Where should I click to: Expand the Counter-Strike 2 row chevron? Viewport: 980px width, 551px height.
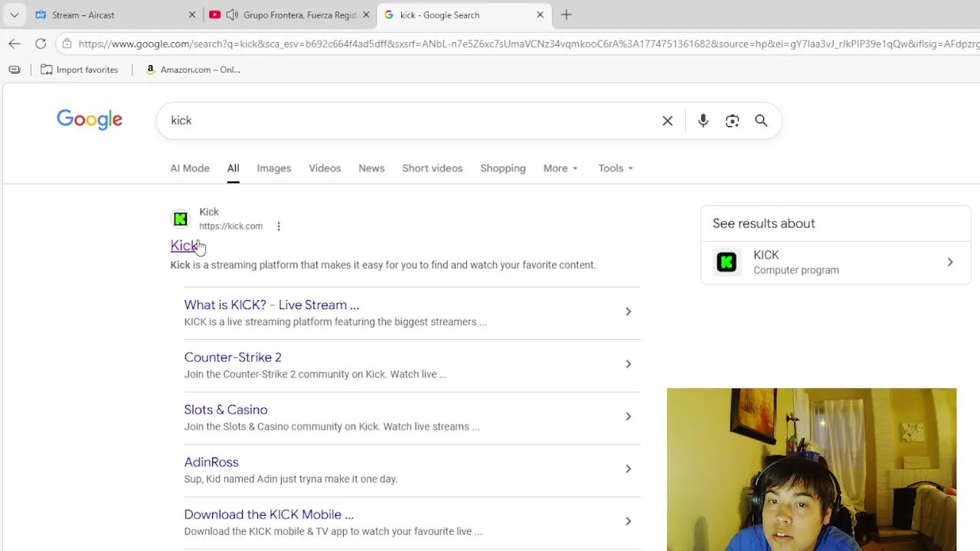tap(628, 364)
